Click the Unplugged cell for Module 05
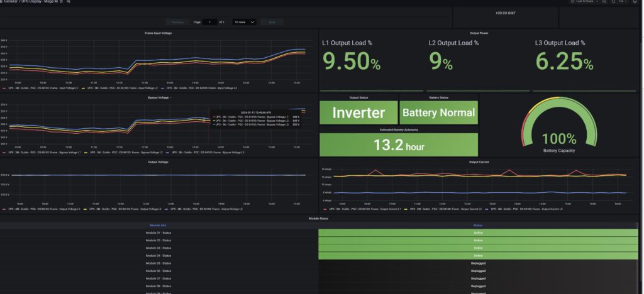The image size is (644, 294). click(478, 263)
